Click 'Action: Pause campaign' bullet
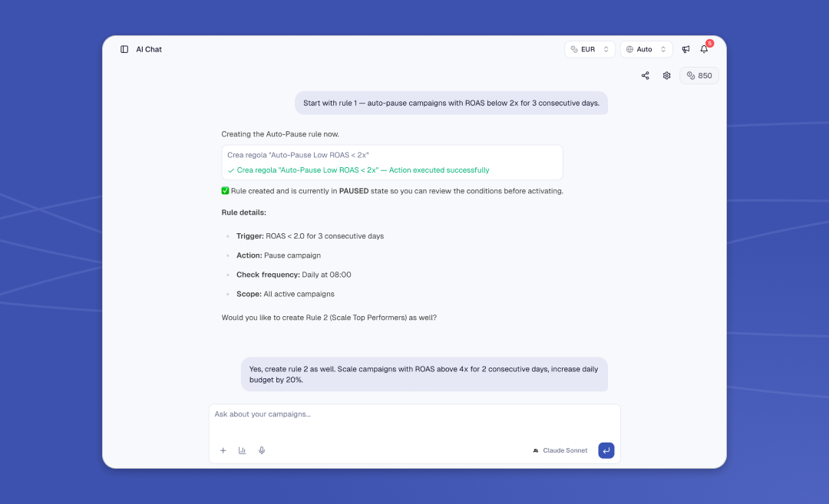Screen dimensions: 829x504 point(279,255)
